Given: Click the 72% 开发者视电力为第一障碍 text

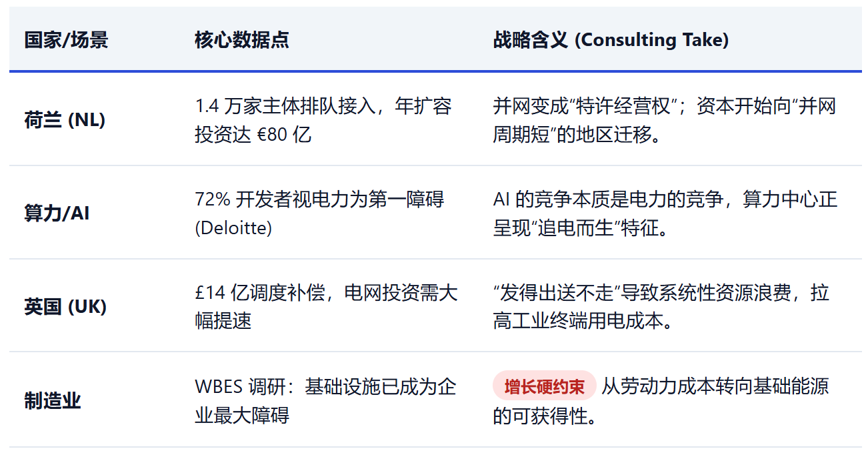Looking at the screenshot, I should [319, 199].
